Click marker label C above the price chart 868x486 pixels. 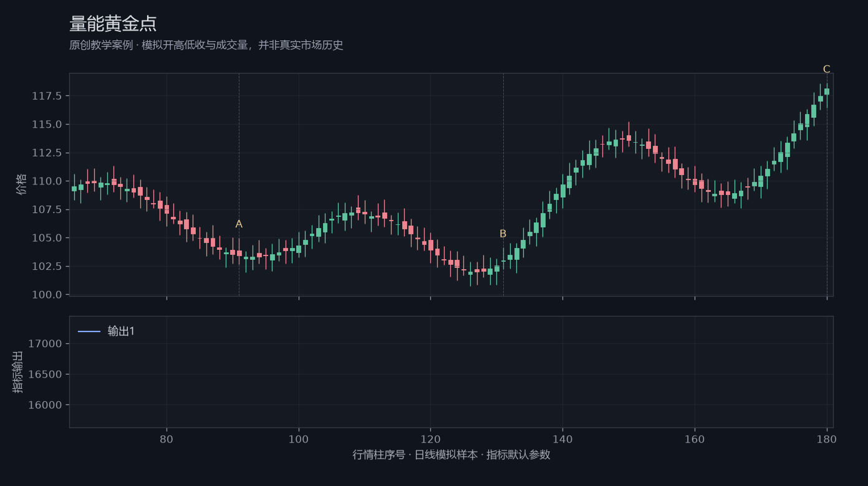827,69
